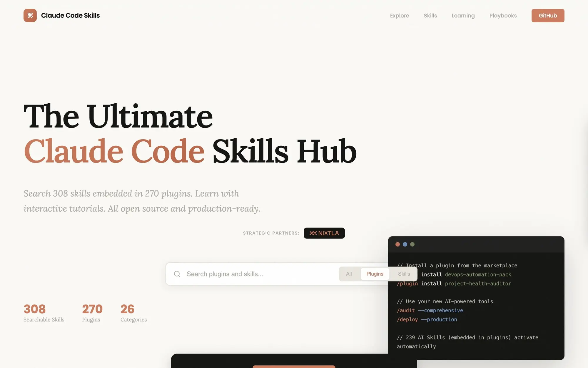This screenshot has height=368, width=588.
Task: Select the Skills search filter
Action: click(x=404, y=274)
